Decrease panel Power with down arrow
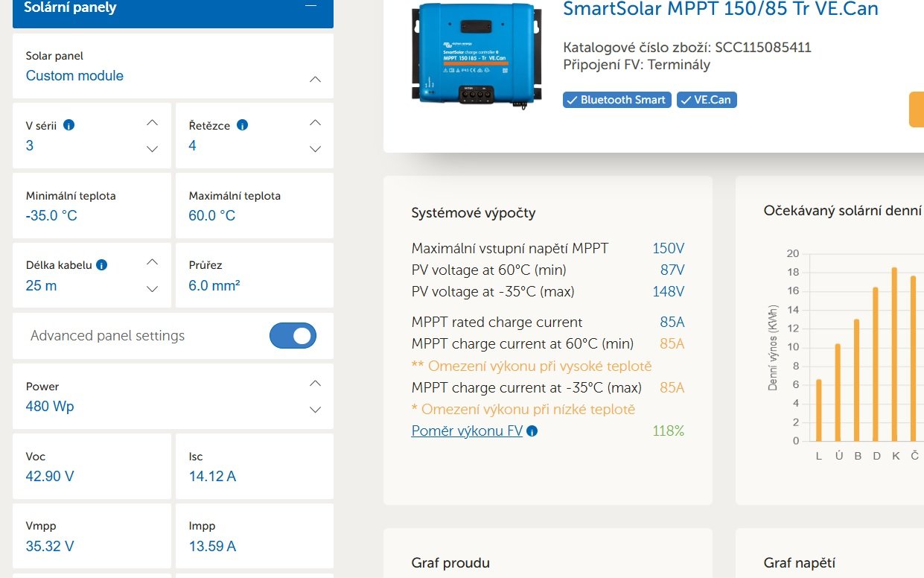Image resolution: width=924 pixels, height=578 pixels. coord(315,410)
